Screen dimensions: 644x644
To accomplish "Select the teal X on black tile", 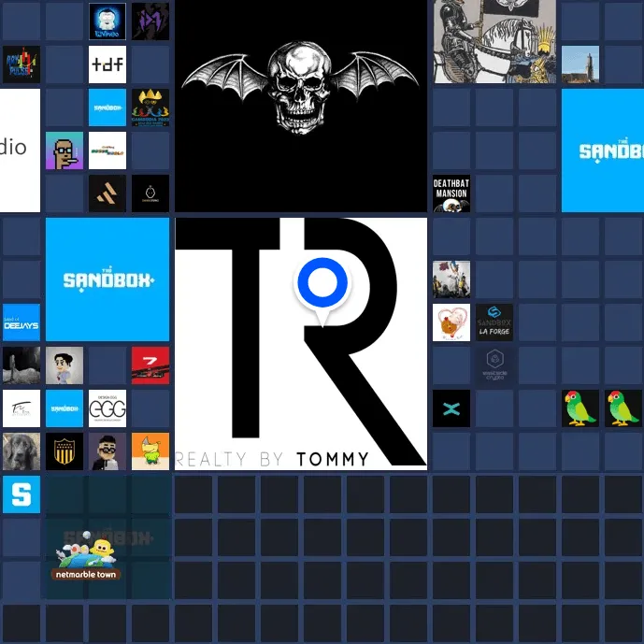I will pyautogui.click(x=451, y=408).
